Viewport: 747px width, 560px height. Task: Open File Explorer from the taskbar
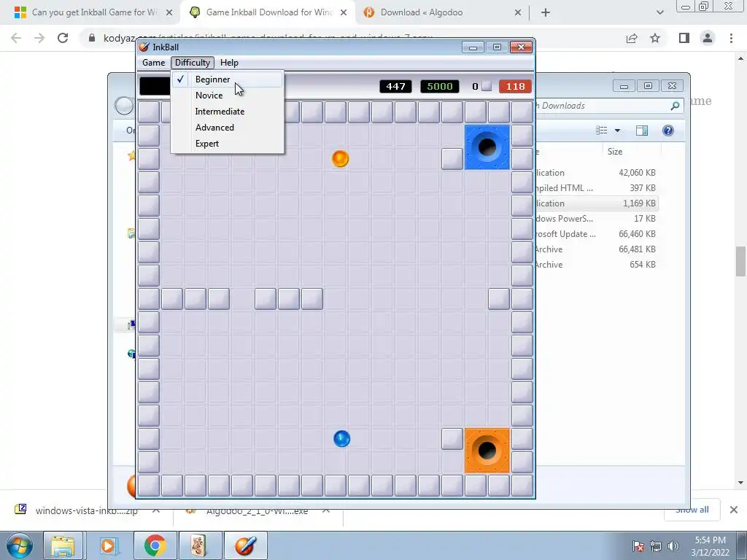(x=63, y=545)
